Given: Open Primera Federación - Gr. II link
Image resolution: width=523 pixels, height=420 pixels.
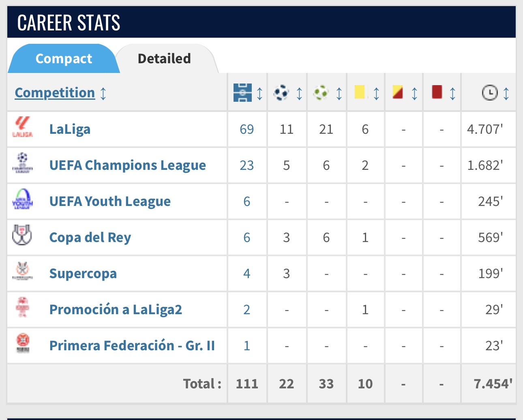Looking at the screenshot, I should tap(132, 346).
